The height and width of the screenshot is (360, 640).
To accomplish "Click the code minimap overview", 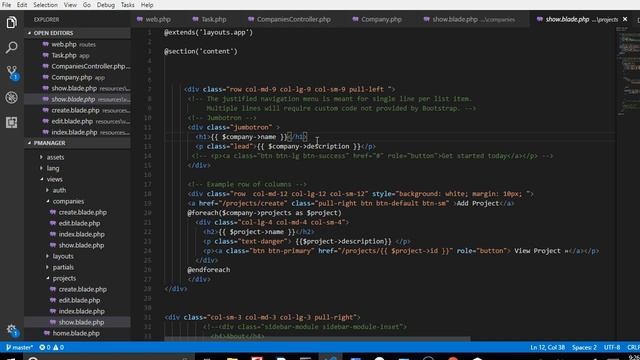I will [627, 71].
